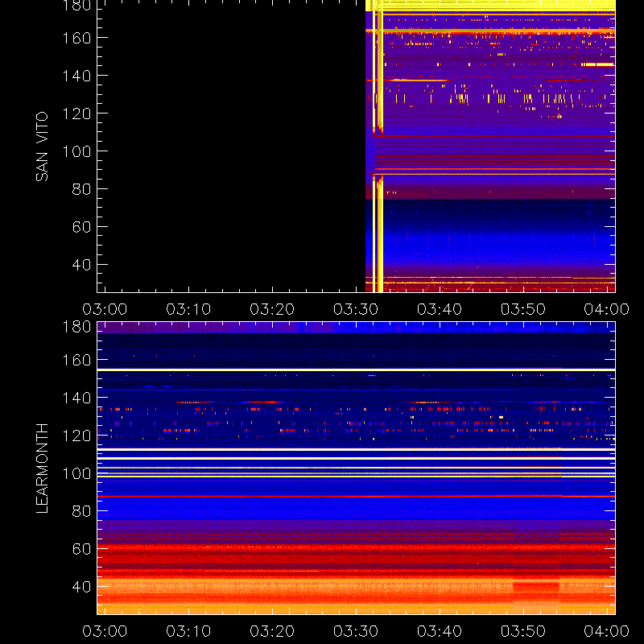
Task: Choose 03:30 time label below Learmonth plot
Action: (x=356, y=631)
